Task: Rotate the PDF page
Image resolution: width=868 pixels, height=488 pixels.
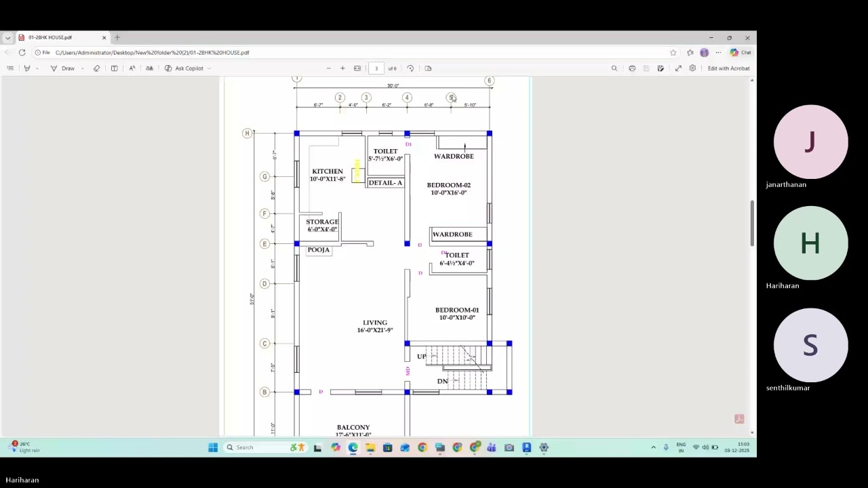Action: (410, 68)
